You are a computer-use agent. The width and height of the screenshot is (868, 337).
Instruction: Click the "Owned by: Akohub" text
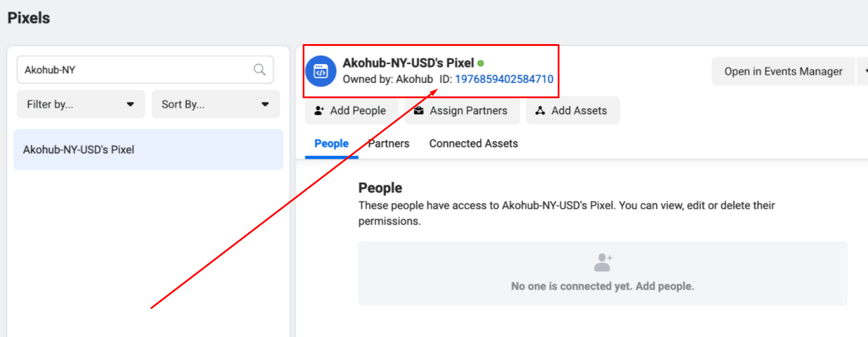click(x=387, y=79)
